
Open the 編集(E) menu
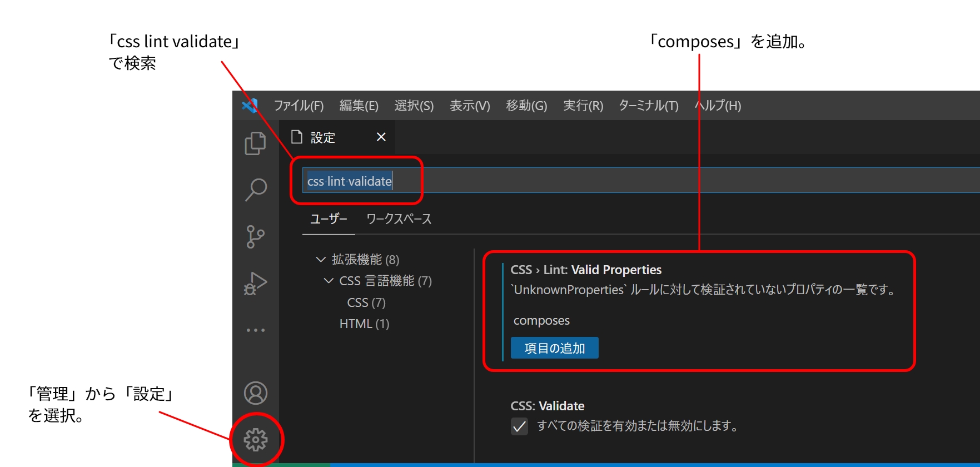(x=359, y=106)
